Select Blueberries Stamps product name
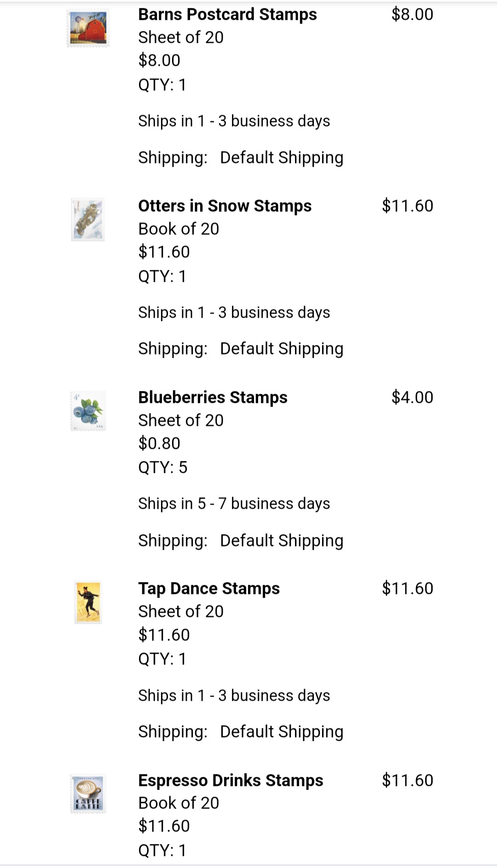The image size is (497, 868). click(213, 397)
